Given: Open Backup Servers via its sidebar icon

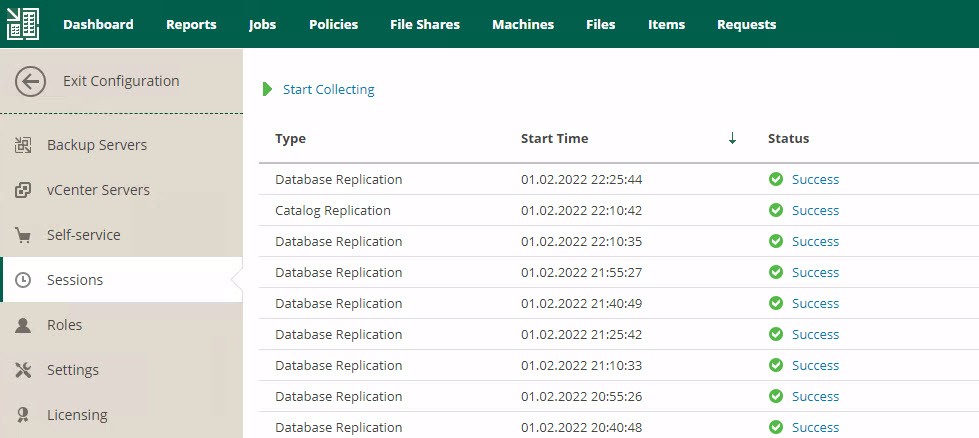Looking at the screenshot, I should (23, 145).
